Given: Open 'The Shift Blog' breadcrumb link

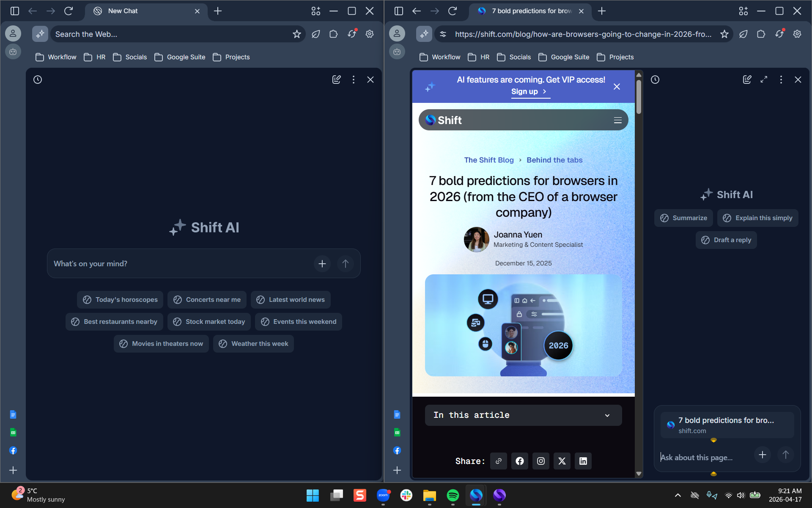Looking at the screenshot, I should [489, 160].
